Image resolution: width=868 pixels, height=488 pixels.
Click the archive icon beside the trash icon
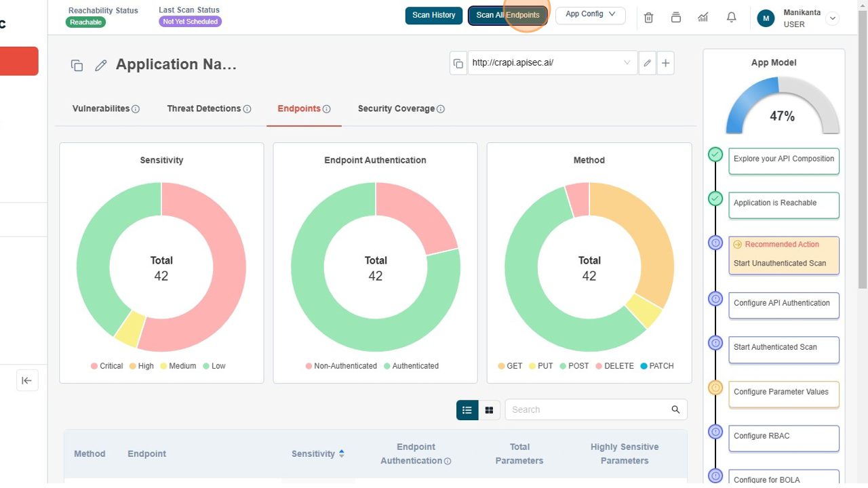coord(675,18)
